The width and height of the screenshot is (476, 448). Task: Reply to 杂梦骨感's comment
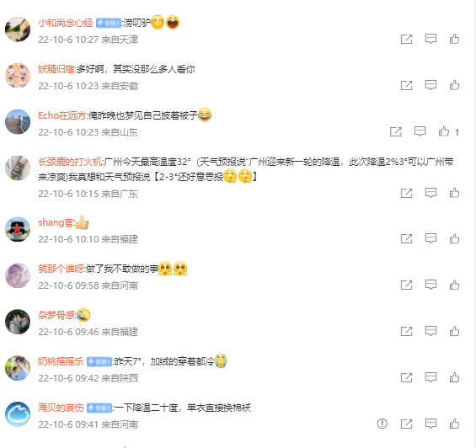[x=431, y=331]
